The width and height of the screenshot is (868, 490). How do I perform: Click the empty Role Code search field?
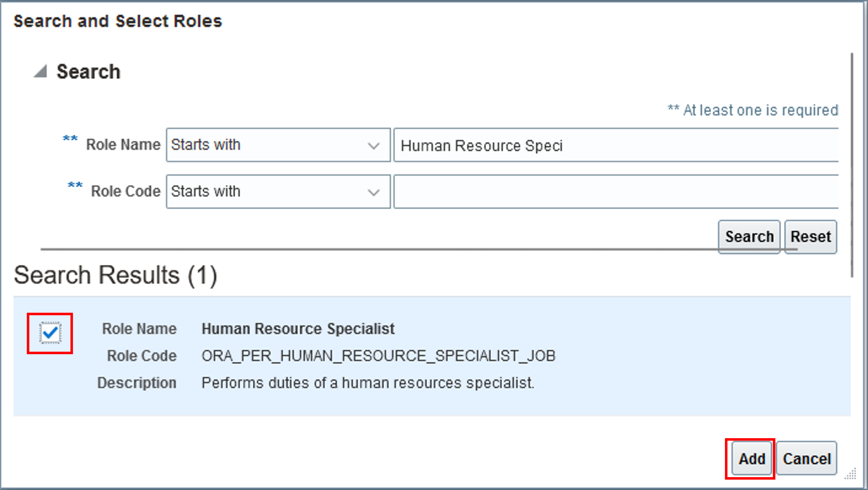coord(608,192)
